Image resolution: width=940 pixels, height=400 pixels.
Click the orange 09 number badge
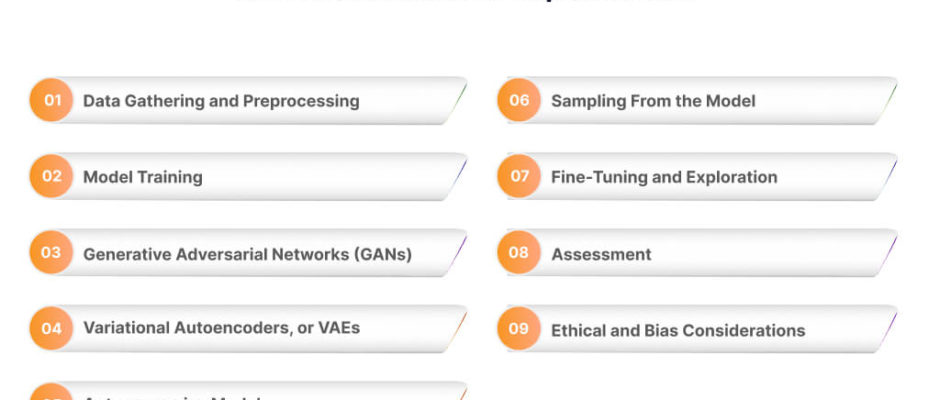[x=519, y=329]
